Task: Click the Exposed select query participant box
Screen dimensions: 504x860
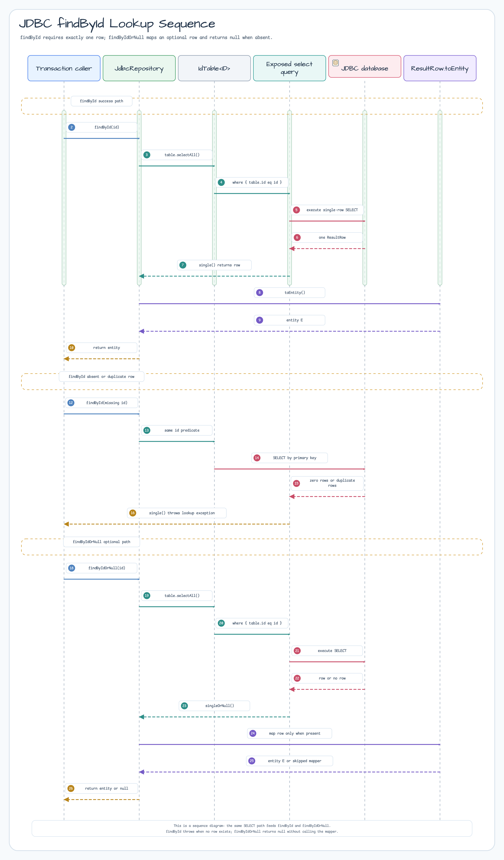Action: coord(289,68)
